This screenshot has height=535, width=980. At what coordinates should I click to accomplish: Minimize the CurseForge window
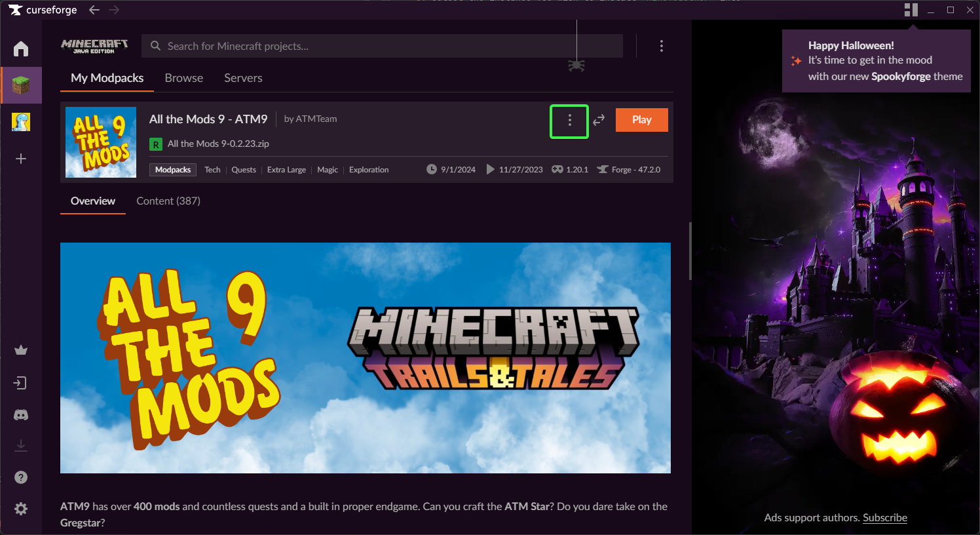(x=931, y=10)
